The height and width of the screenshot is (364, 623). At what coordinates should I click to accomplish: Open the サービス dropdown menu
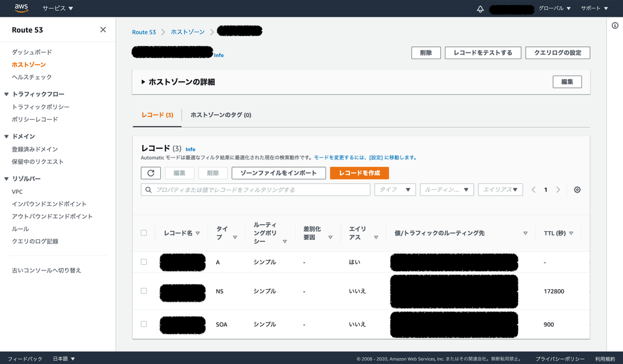[58, 8]
